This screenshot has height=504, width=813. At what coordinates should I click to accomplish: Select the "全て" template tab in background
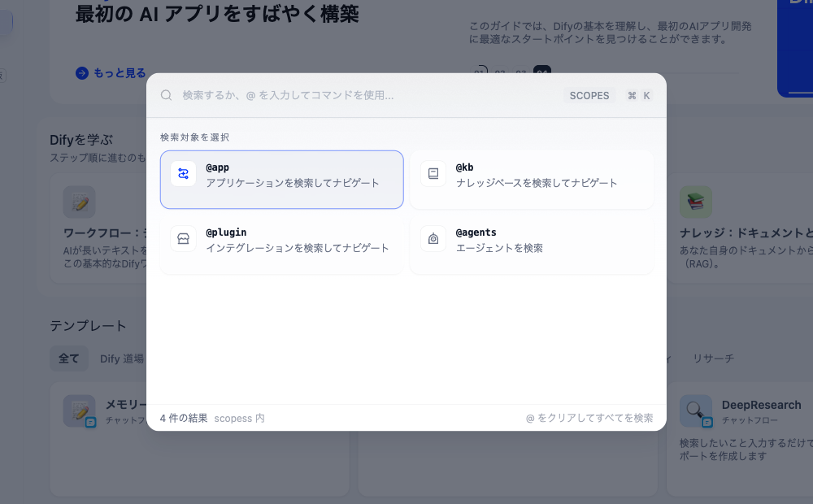pyautogui.click(x=68, y=358)
